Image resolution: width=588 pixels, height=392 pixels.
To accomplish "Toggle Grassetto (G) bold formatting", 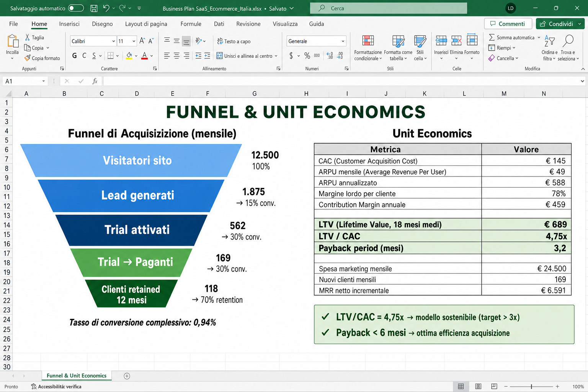I will 75,56.
